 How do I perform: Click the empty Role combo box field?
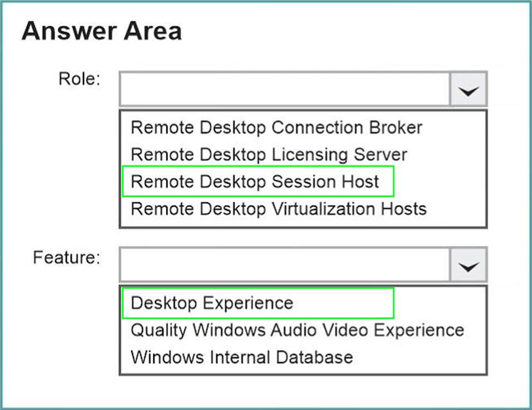284,89
